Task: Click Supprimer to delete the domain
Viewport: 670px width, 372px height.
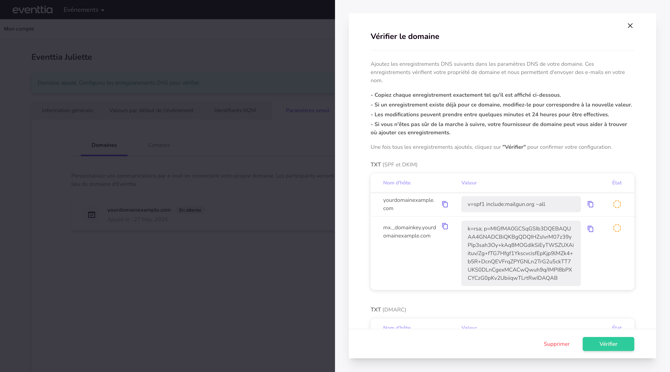Action: 556,344
